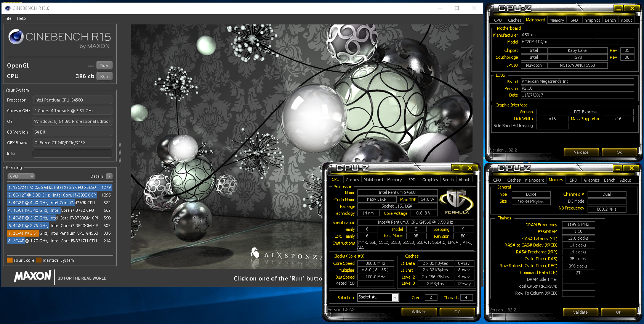Select ranking row 2 Core i7-3930K
Screen dimensions: 644x324
tap(59, 195)
